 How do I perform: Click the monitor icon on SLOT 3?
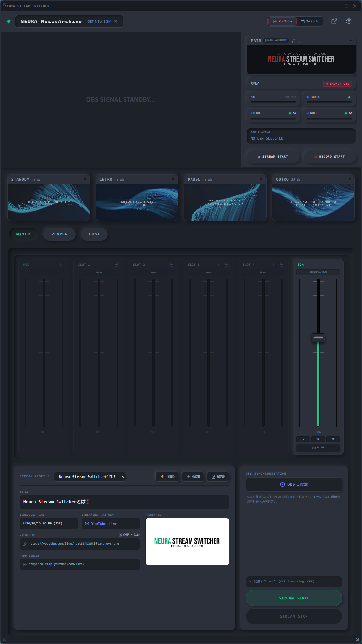[x=220, y=265]
